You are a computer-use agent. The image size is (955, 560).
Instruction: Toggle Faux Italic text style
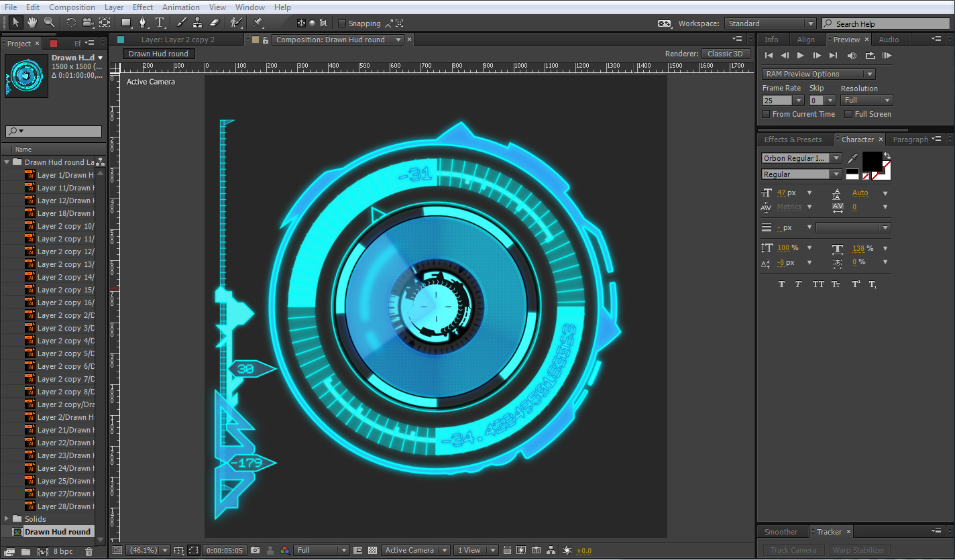click(x=799, y=284)
